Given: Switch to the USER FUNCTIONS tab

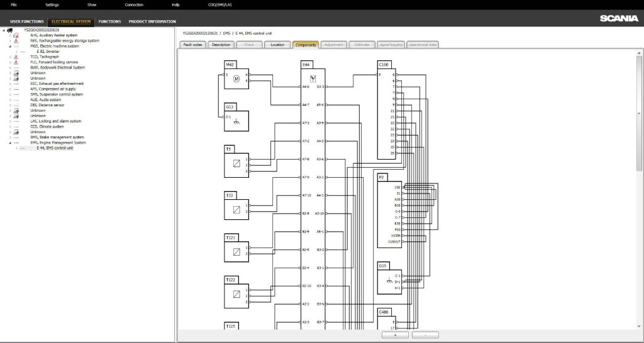Looking at the screenshot, I should 26,22.
